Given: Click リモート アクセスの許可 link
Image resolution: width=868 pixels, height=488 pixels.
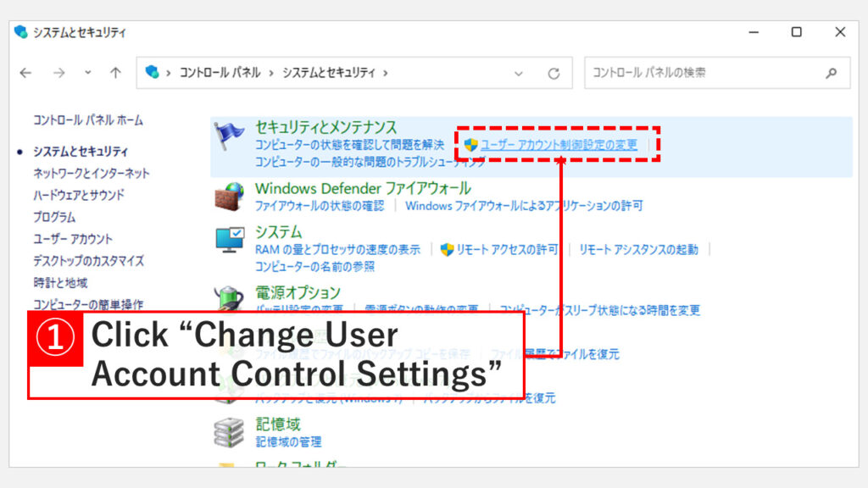Looking at the screenshot, I should point(507,250).
